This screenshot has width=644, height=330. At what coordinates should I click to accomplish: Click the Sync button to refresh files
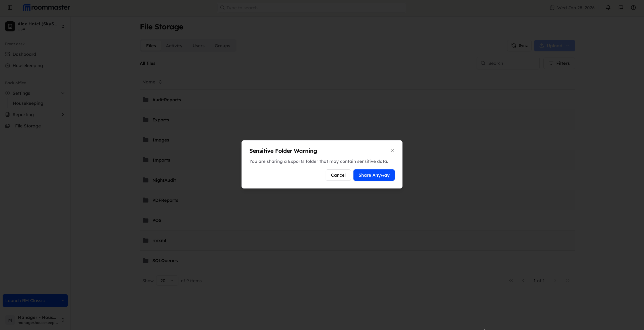tap(519, 45)
